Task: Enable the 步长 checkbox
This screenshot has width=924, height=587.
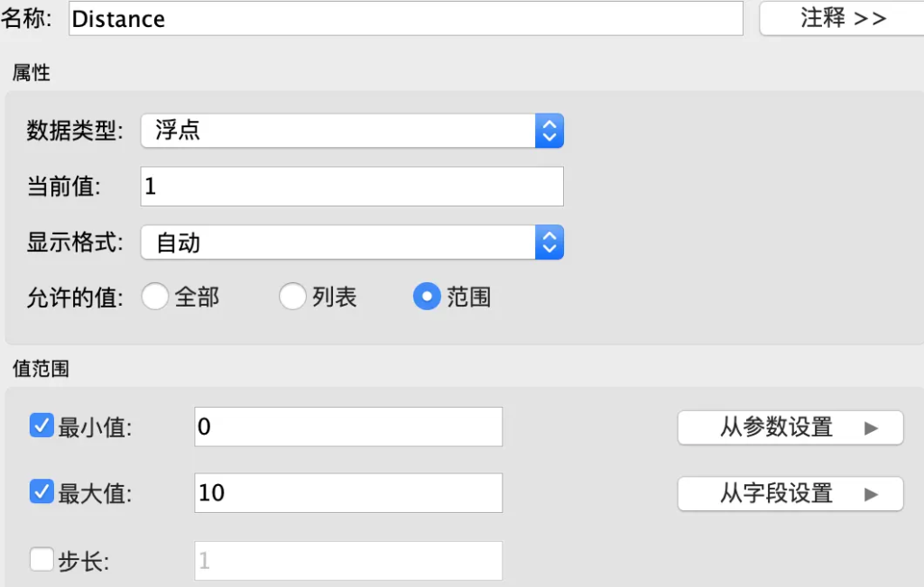Action: coord(42,560)
